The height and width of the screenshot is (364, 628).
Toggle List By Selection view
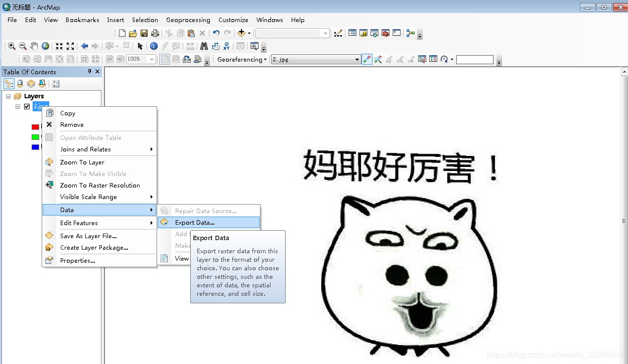click(42, 84)
